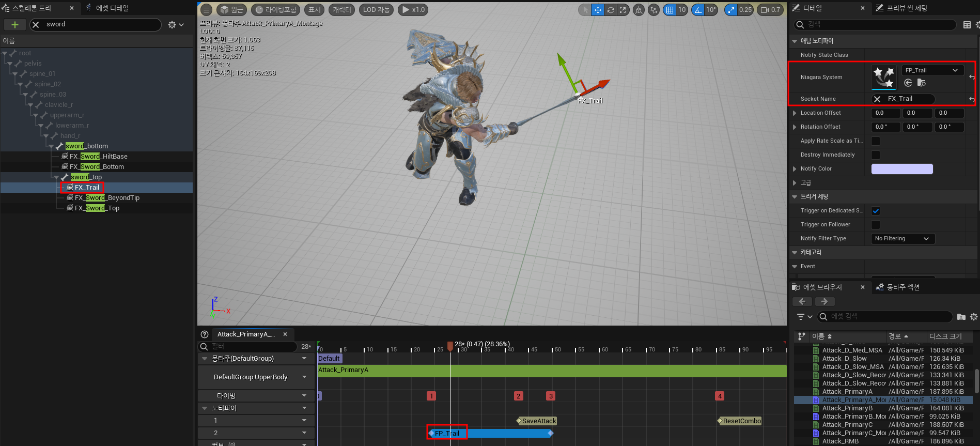The image size is (980, 446).
Task: Open scale snap value 0.25
Action: pos(745,10)
